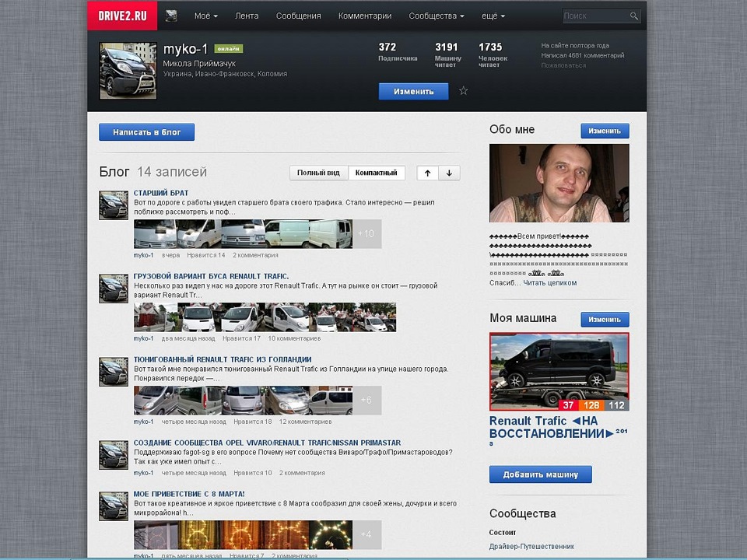Click 12 комментариев under ТЮНИГОВАННЫЙ post
This screenshot has width=747, height=560.
click(x=305, y=422)
